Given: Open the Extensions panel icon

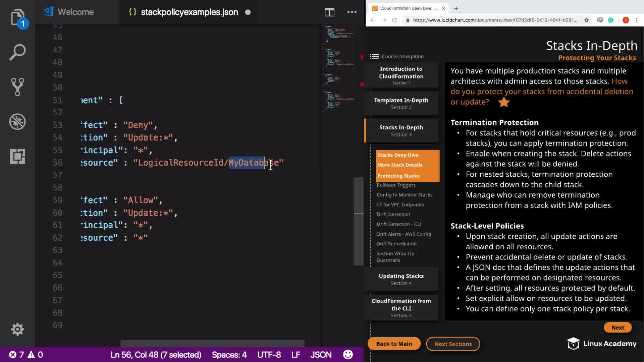Looking at the screenshot, I should [17, 156].
